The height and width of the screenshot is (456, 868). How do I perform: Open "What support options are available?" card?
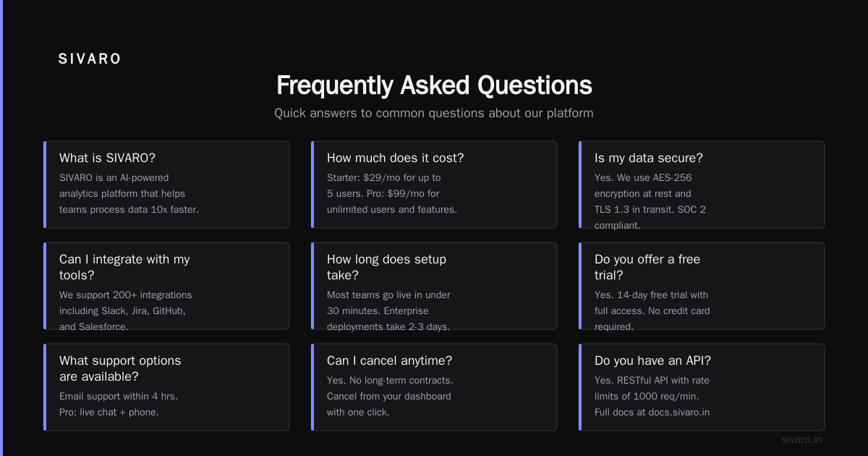point(166,387)
